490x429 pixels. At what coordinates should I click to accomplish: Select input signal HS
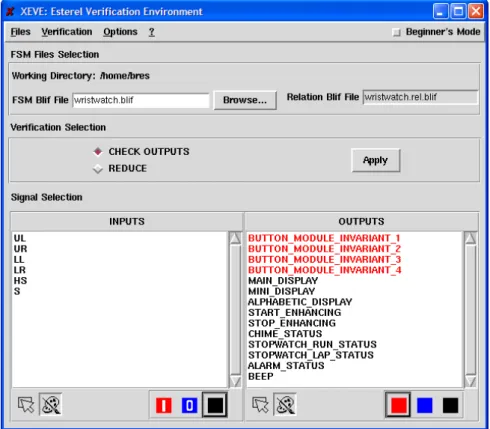[x=20, y=281]
